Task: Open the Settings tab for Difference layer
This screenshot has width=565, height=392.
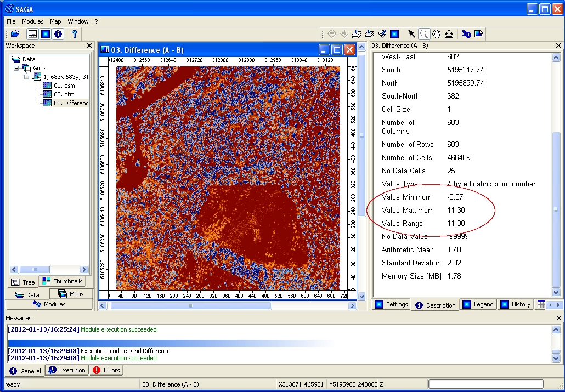Action: [x=391, y=304]
